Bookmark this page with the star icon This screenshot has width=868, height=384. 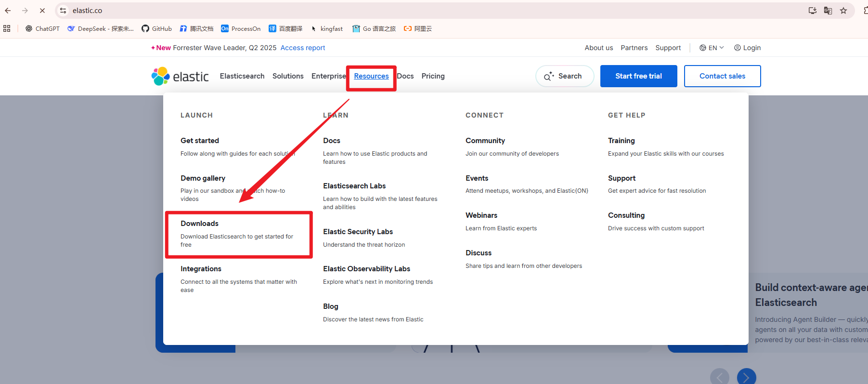coord(843,11)
